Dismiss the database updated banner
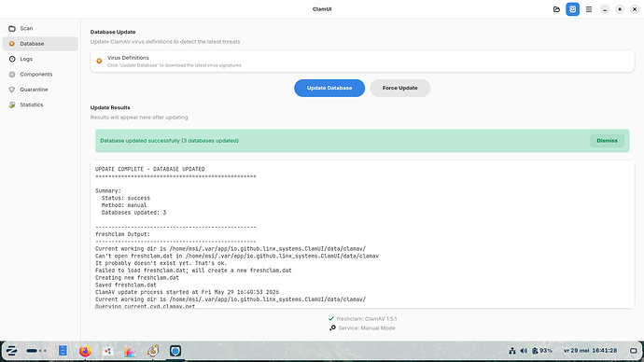Viewport: 644px width, 362px height. point(607,140)
